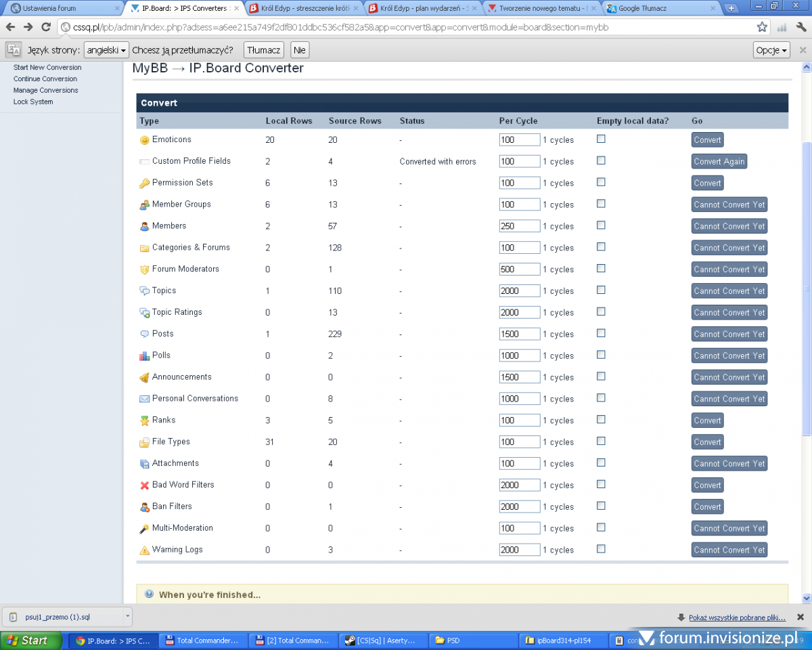Open download item menu for psuj1_przemo sql

127,617
